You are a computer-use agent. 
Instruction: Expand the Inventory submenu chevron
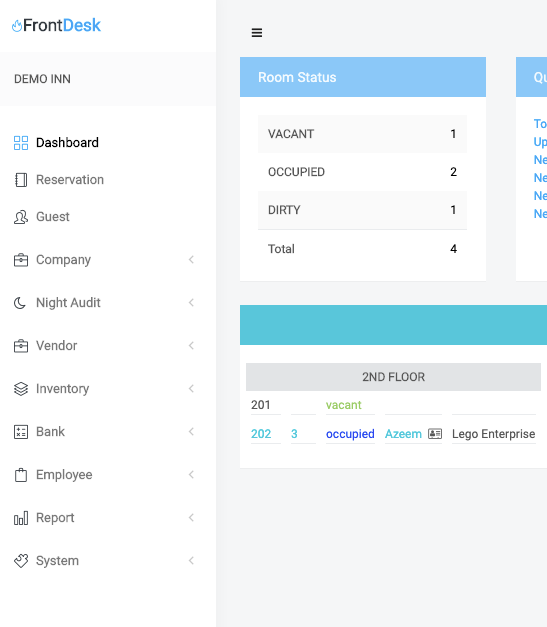[x=192, y=388]
